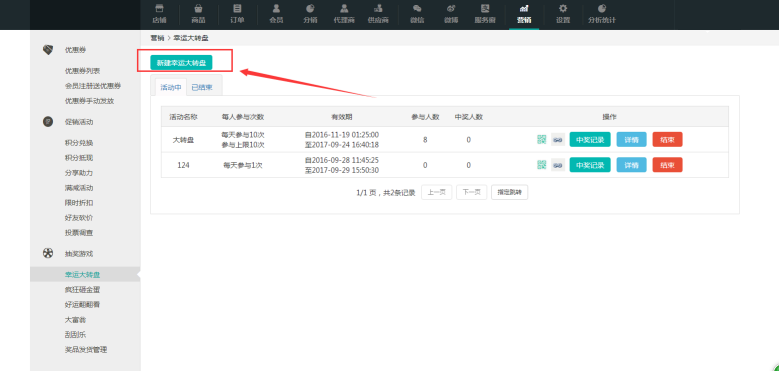This screenshot has height=371, width=779.
Task: Open 疯狂砸金蛋 in the sidebar
Action: click(82, 290)
